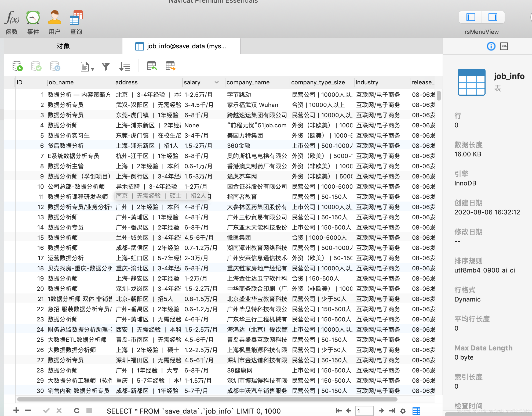Viewport: 532px width, 416px height.
Task: Click company cell 指南者教育
Action: point(242,197)
